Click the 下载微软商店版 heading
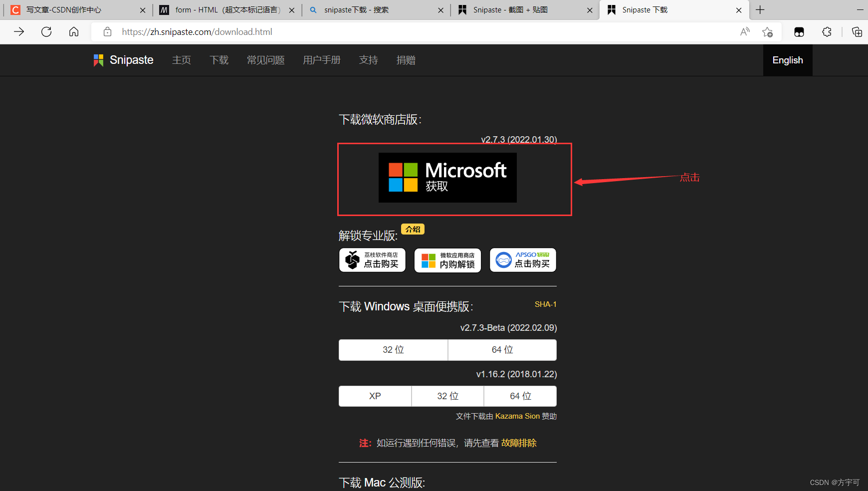This screenshot has height=491, width=868. [x=380, y=120]
